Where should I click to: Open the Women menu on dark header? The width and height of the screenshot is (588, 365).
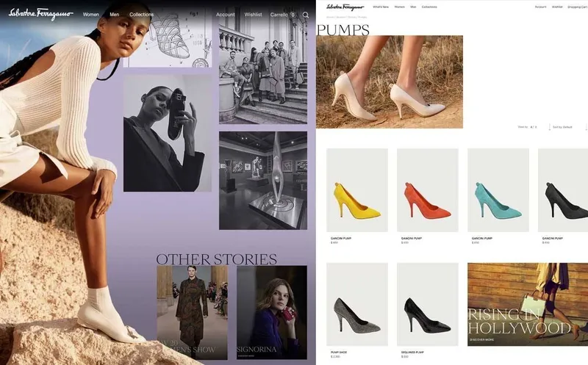(x=91, y=15)
